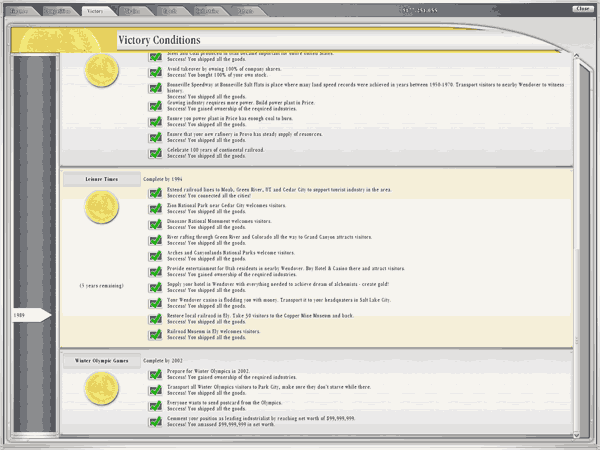This screenshot has height=450, width=600.
Task: Click the Prepare for Winter Olympics checkmark
Action: coord(155,374)
